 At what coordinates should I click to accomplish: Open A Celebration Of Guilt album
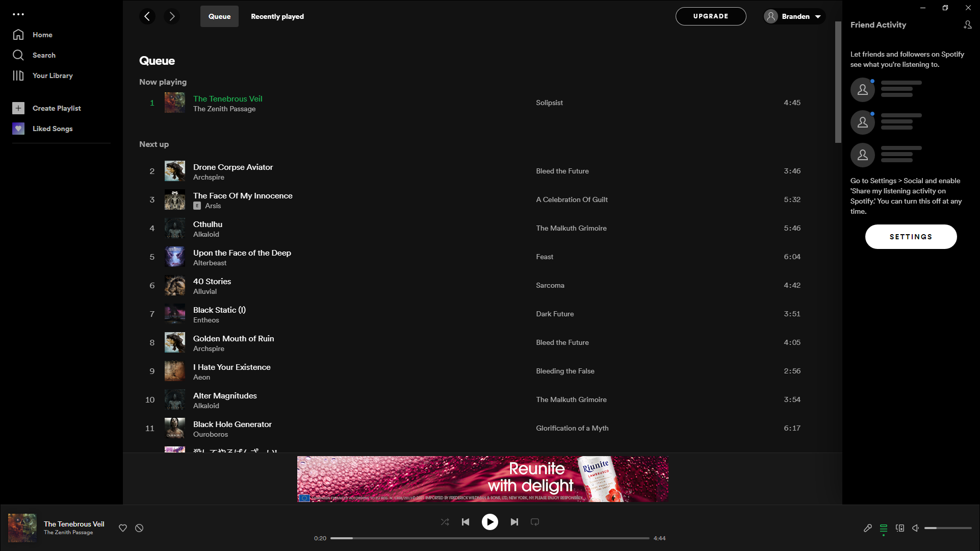point(572,199)
